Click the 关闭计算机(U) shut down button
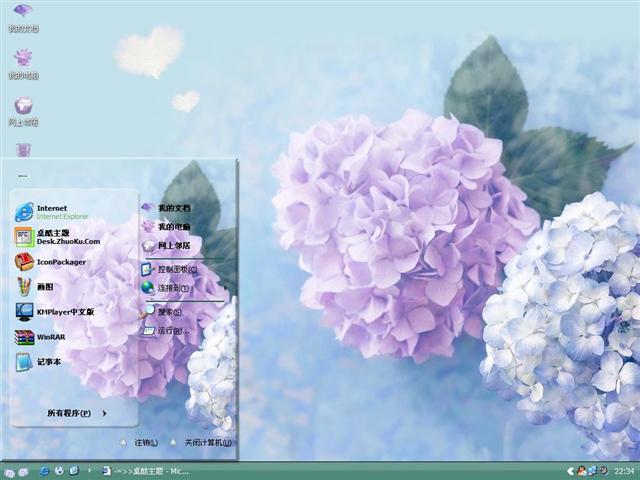The width and height of the screenshot is (640, 480). 202,442
